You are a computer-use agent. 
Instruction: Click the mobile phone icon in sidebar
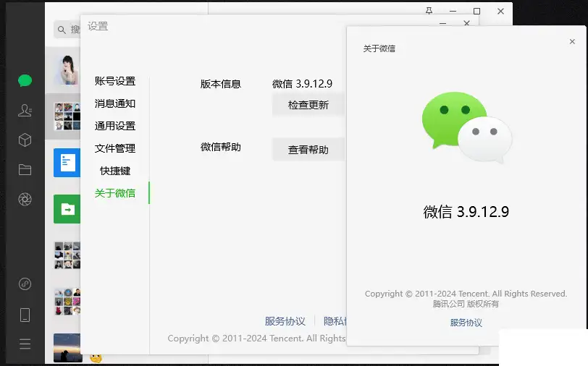coord(25,315)
